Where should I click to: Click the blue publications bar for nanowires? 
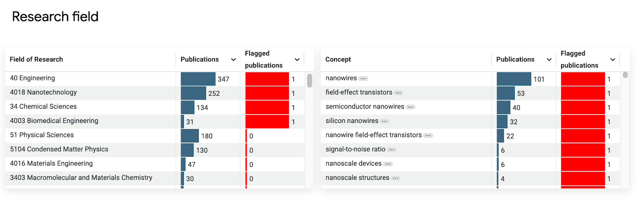coord(514,79)
